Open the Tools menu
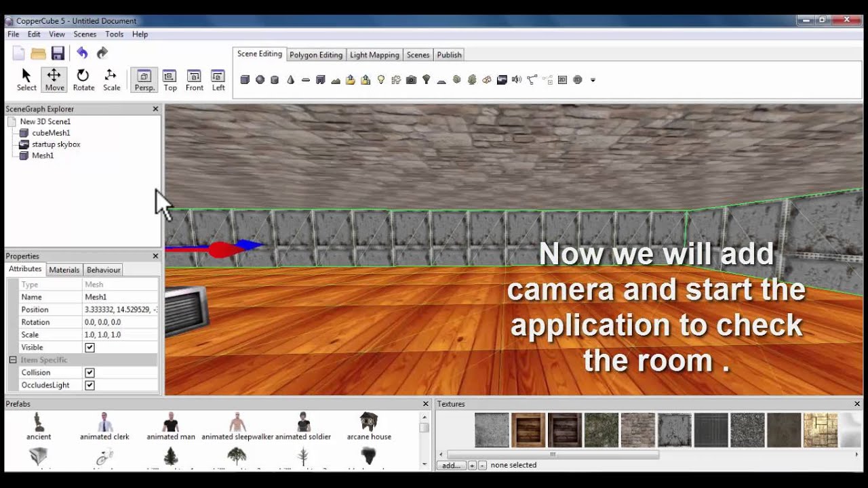868x488 pixels. pos(114,34)
